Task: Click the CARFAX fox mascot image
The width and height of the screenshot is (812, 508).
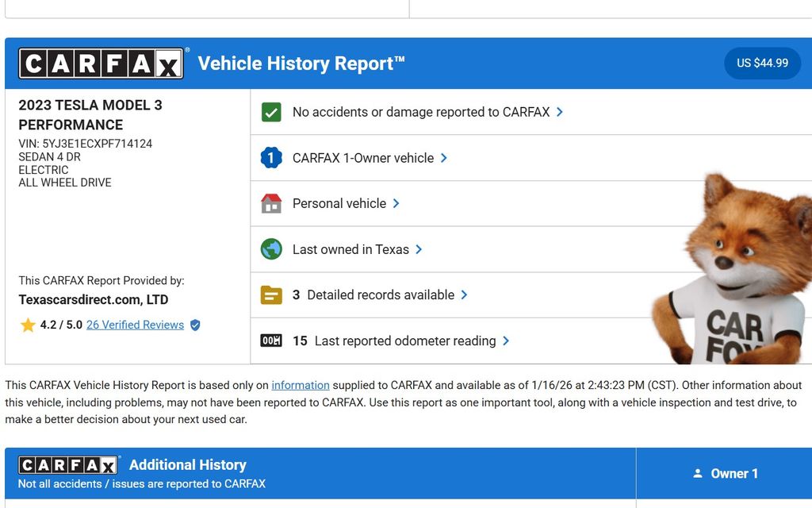Action: [733, 270]
